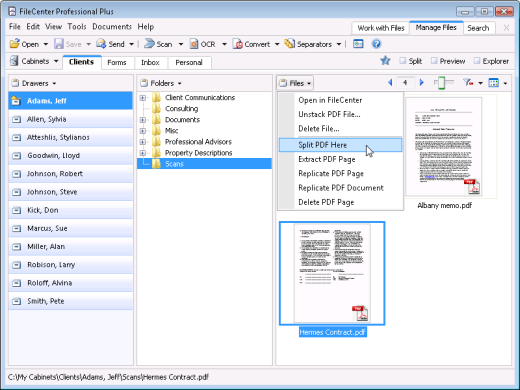Click the Convert to PDF icon
This screenshot has height=390, width=520.
[238, 44]
